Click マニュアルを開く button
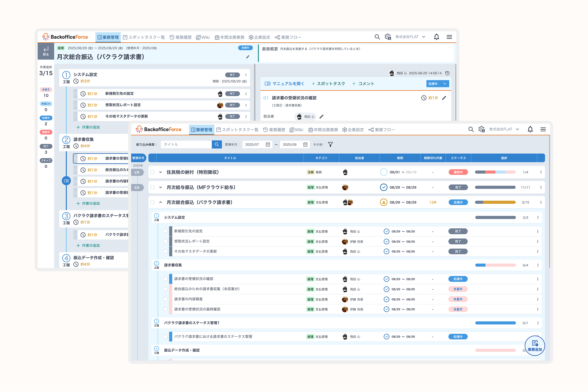Image resolution: width=588 pixels, height=392 pixels. (x=285, y=84)
